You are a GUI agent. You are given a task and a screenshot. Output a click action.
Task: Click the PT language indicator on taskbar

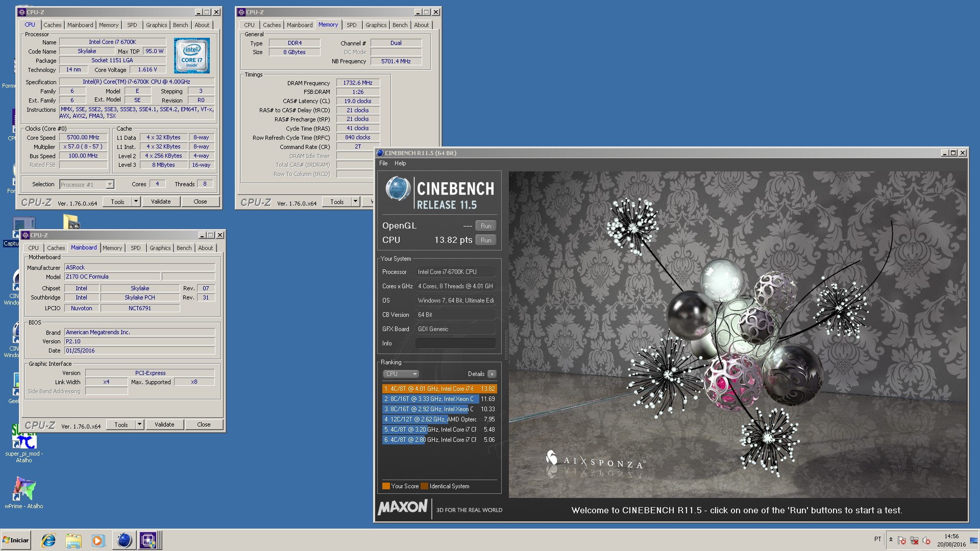(877, 539)
